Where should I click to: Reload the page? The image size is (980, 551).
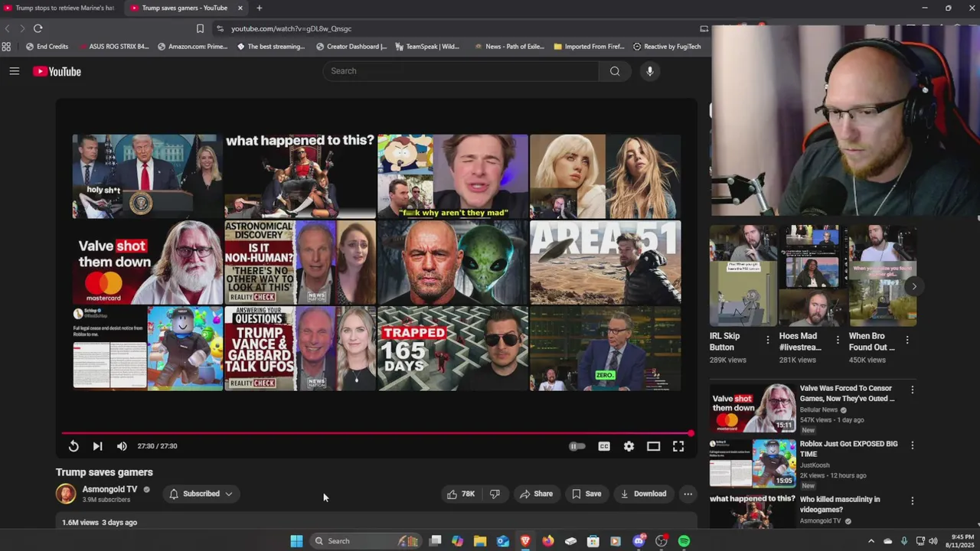click(x=38, y=28)
